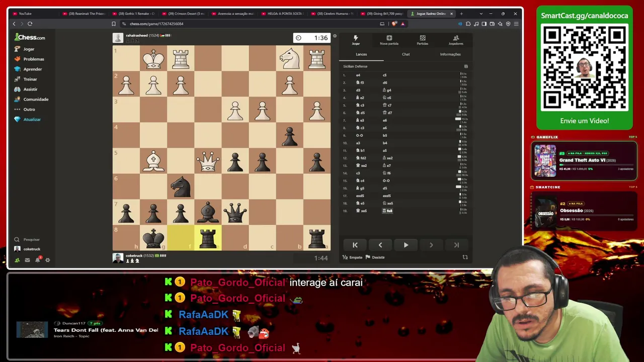Open the browser extensions puzzle icon

click(468, 24)
